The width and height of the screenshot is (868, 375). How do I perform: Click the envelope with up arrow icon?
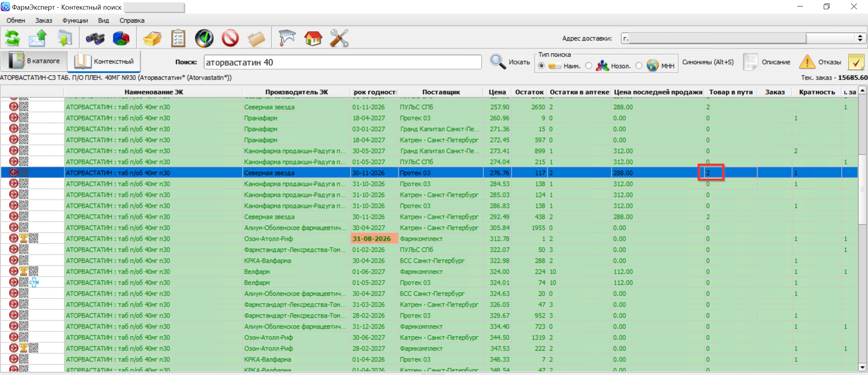pos(38,38)
